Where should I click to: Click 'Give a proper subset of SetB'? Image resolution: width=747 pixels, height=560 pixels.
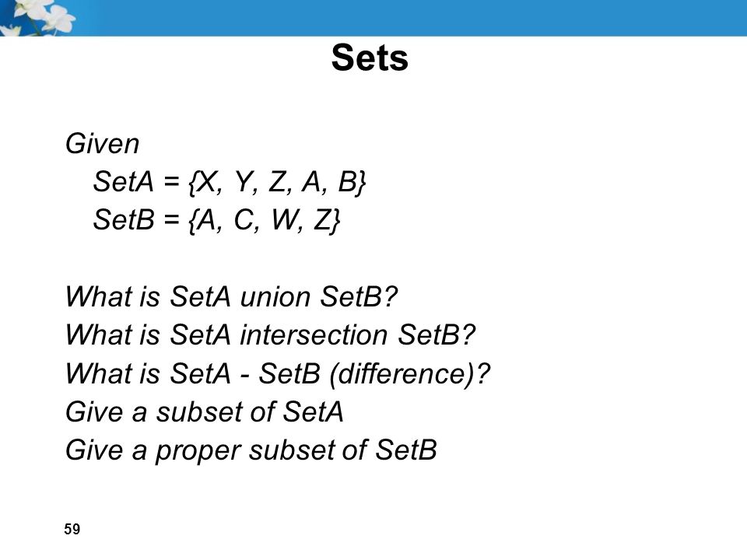(251, 450)
